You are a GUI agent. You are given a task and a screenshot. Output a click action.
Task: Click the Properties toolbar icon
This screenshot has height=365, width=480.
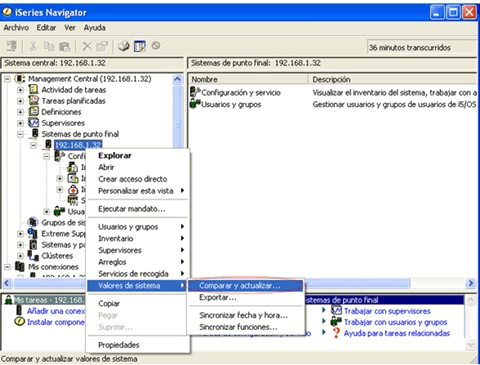click(x=102, y=46)
